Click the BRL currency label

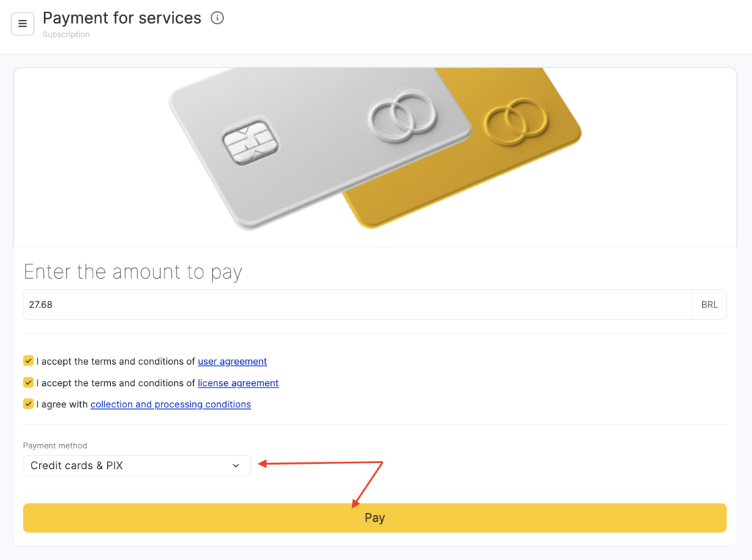[x=709, y=305]
